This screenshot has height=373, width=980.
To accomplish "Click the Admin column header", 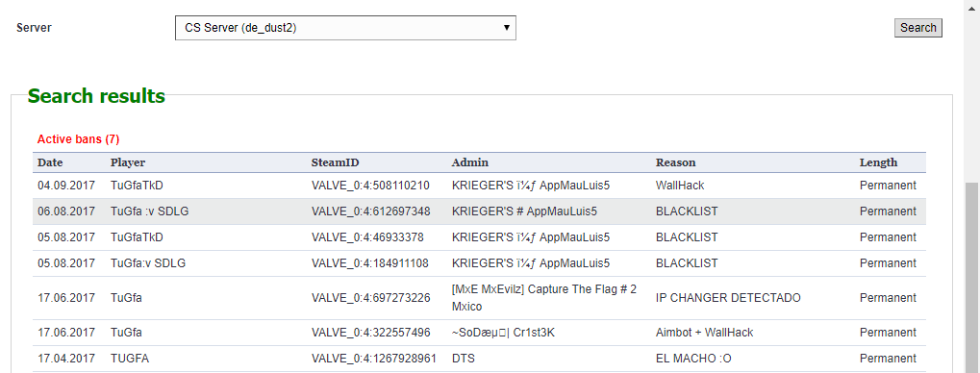I will pyautogui.click(x=470, y=162).
